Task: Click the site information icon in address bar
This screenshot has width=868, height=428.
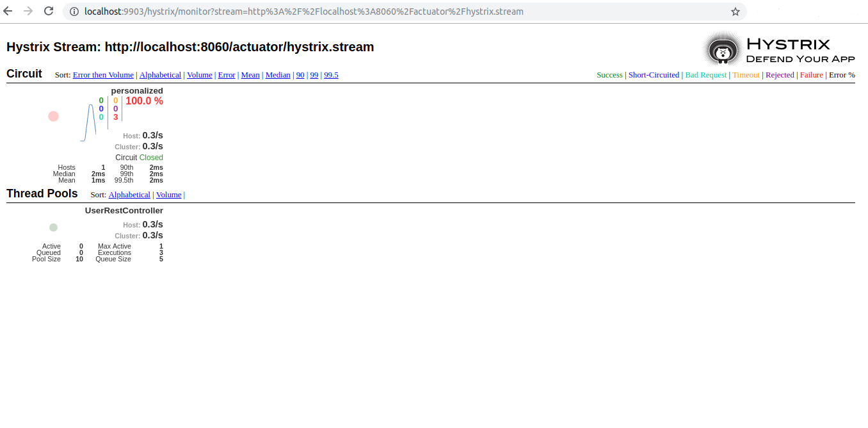Action: point(74,12)
